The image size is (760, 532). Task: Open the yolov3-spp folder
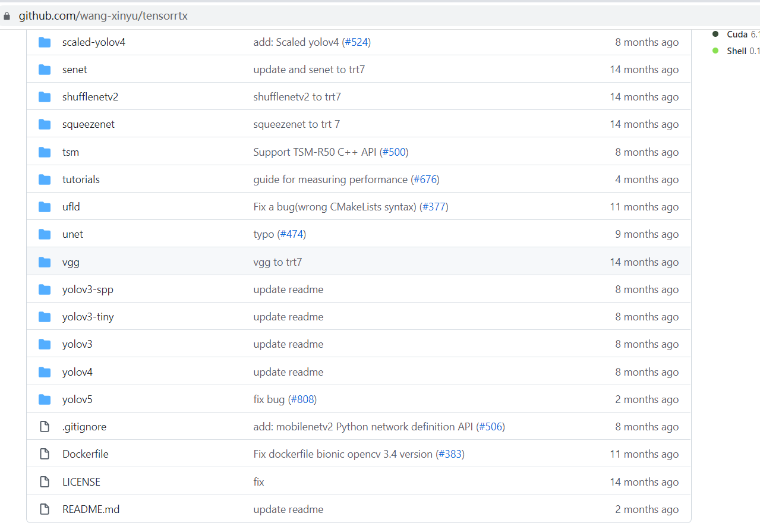[x=88, y=289]
